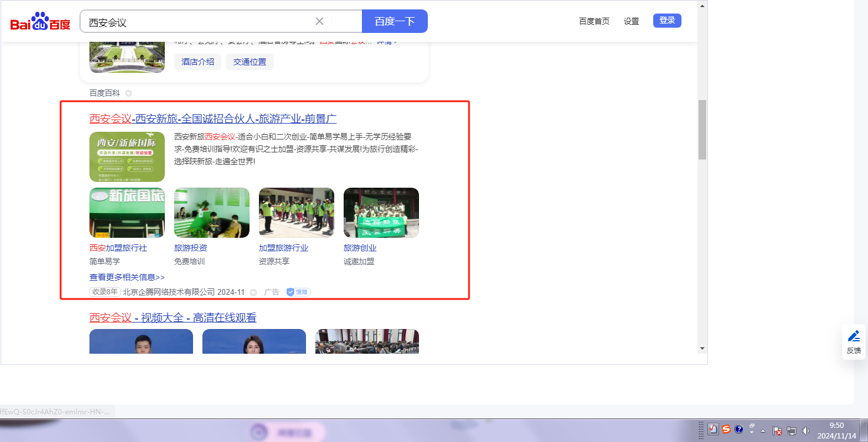Expand the arrow beside the 广告 label
This screenshot has height=442, width=868.
[x=254, y=293]
